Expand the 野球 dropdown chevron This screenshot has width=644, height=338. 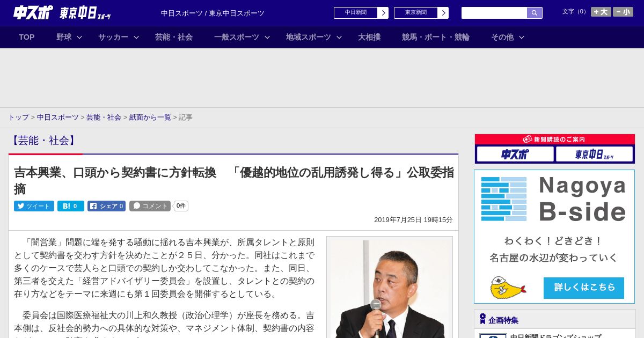[79, 38]
